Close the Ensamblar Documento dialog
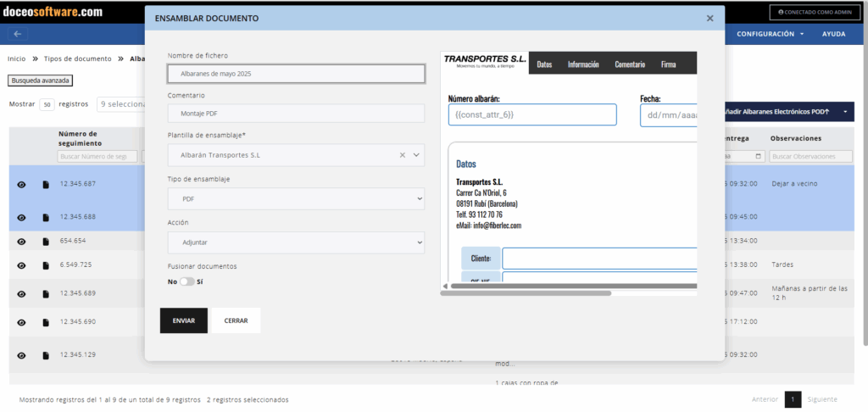 coord(709,18)
